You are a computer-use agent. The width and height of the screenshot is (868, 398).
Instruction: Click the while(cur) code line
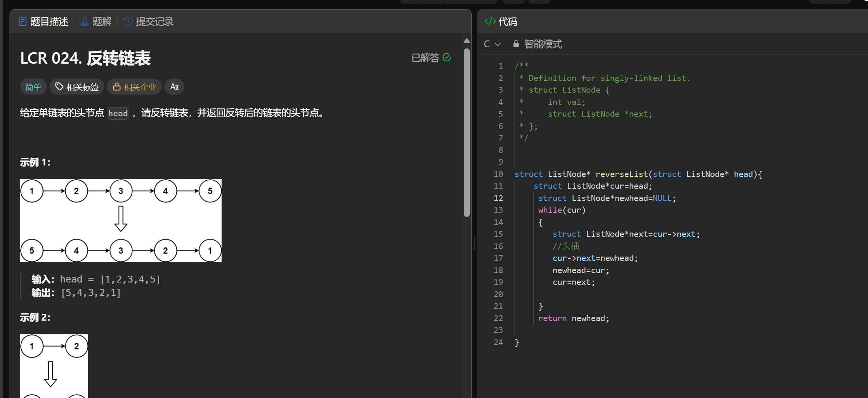pyautogui.click(x=561, y=210)
